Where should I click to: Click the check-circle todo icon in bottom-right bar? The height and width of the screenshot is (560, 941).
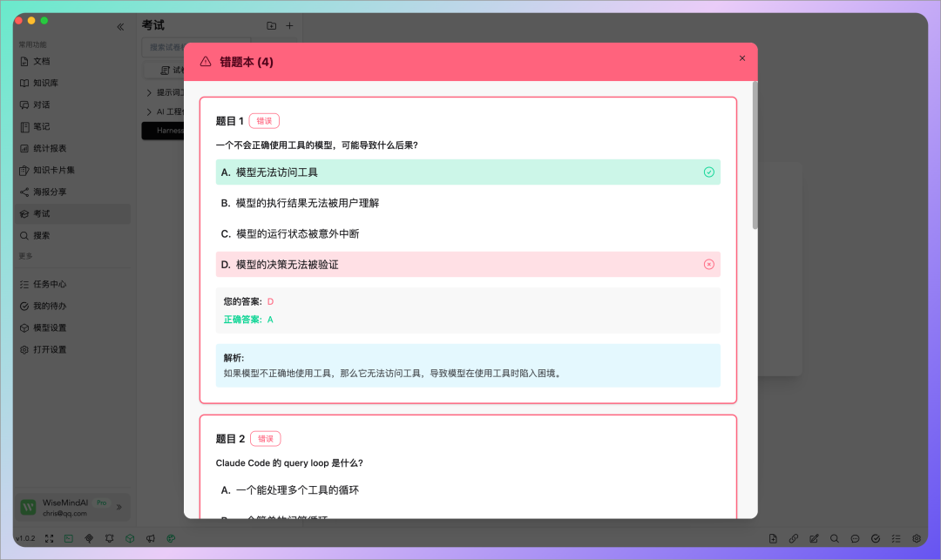(876, 538)
